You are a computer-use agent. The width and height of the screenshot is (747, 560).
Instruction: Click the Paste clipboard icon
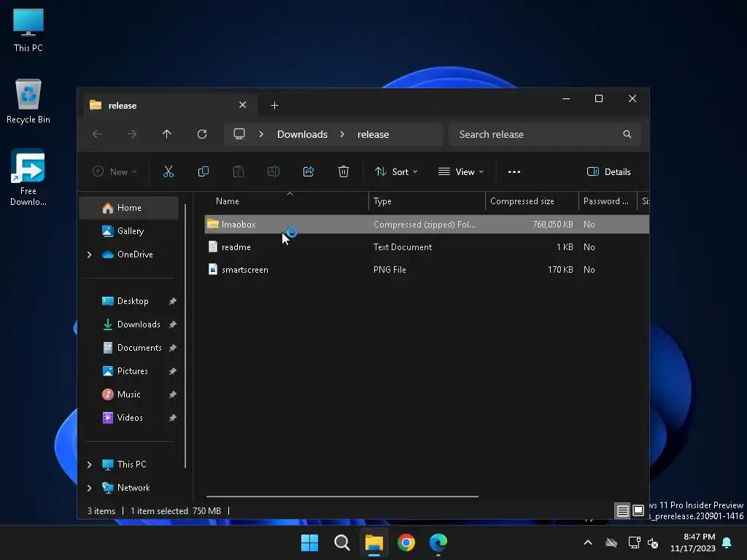[x=239, y=171]
